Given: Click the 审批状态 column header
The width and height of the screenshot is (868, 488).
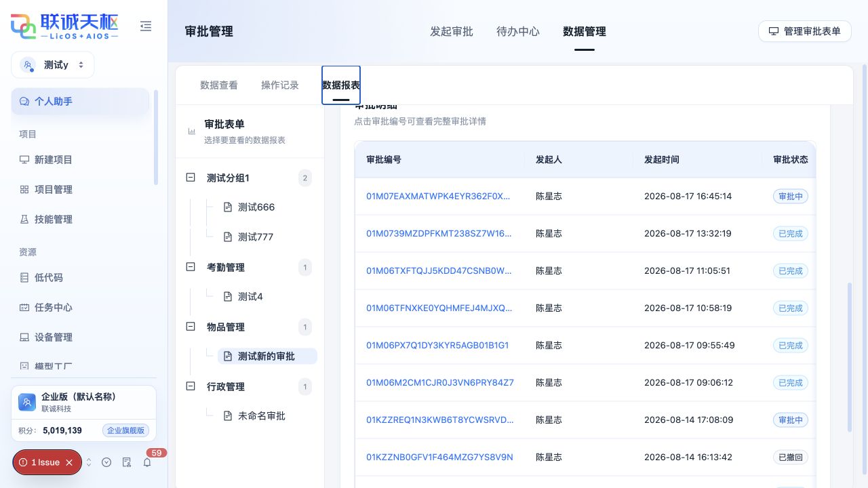Looking at the screenshot, I should (791, 160).
